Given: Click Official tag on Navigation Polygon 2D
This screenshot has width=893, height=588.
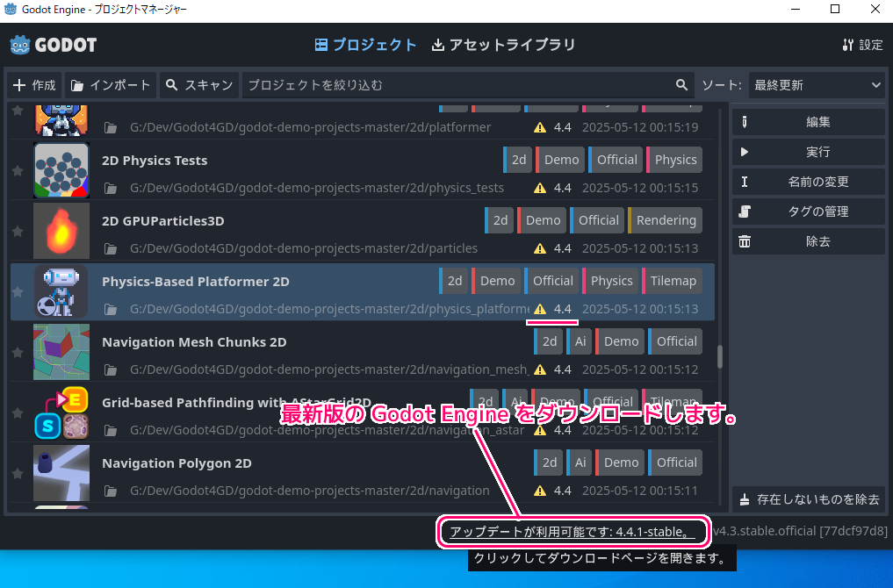Looking at the screenshot, I should click(x=675, y=463).
